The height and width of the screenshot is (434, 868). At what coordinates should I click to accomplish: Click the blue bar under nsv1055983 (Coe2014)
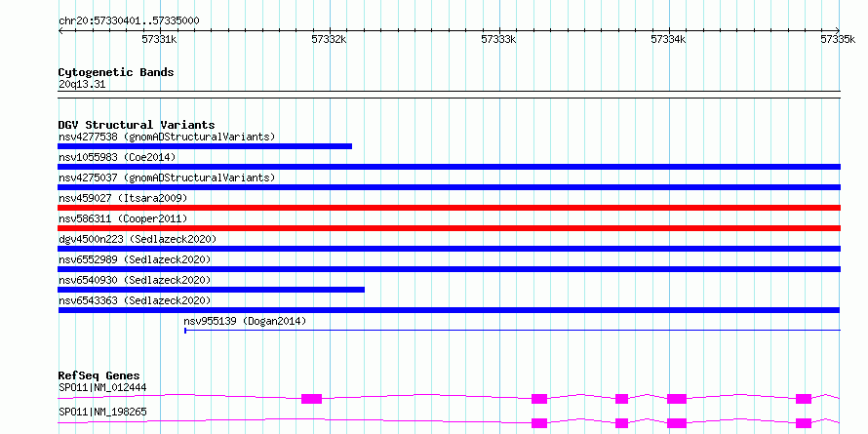pos(449,167)
